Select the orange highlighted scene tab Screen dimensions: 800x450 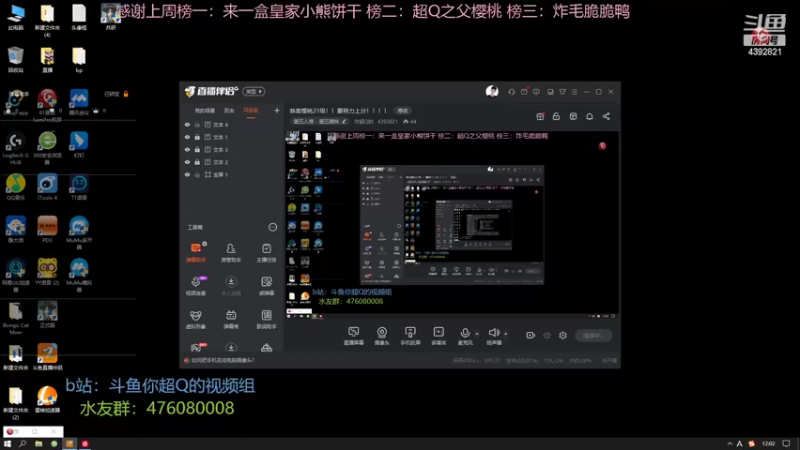[251, 111]
